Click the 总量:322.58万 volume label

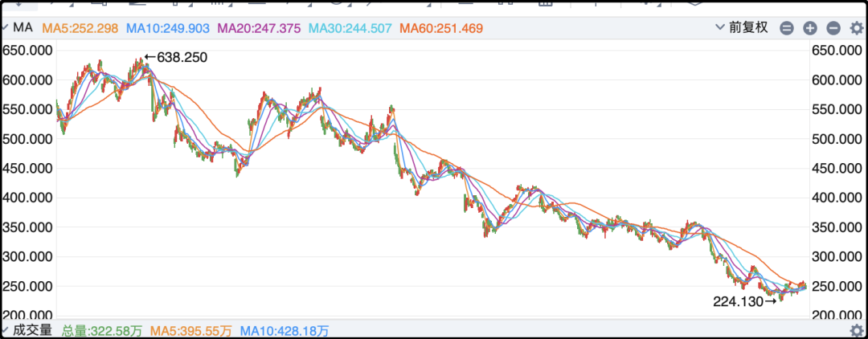click(x=102, y=331)
